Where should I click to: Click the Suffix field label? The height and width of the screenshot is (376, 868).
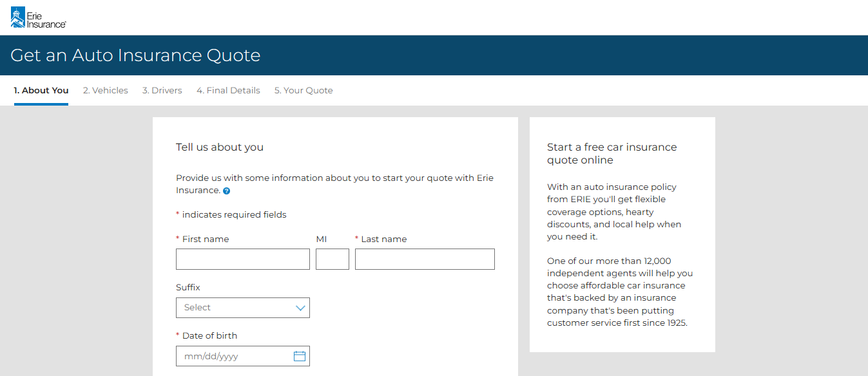pos(188,288)
